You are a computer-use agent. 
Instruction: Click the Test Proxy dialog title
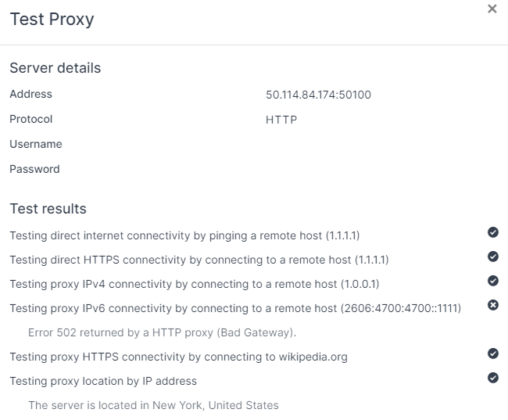[x=52, y=20]
